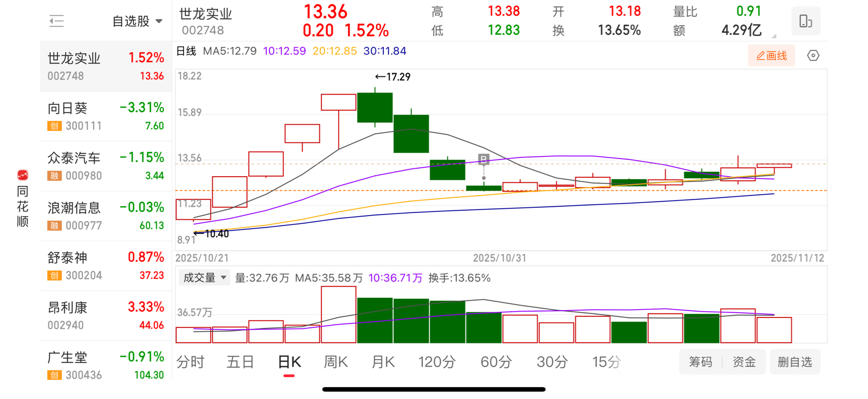The height and width of the screenshot is (399, 868).
Task: Collapse the watchlist sidebar icon
Action: [x=56, y=21]
